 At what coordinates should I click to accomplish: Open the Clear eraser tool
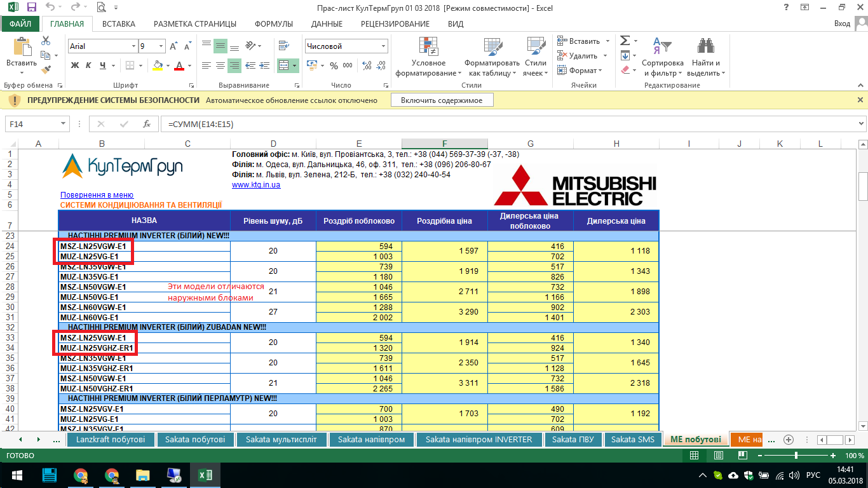point(625,70)
